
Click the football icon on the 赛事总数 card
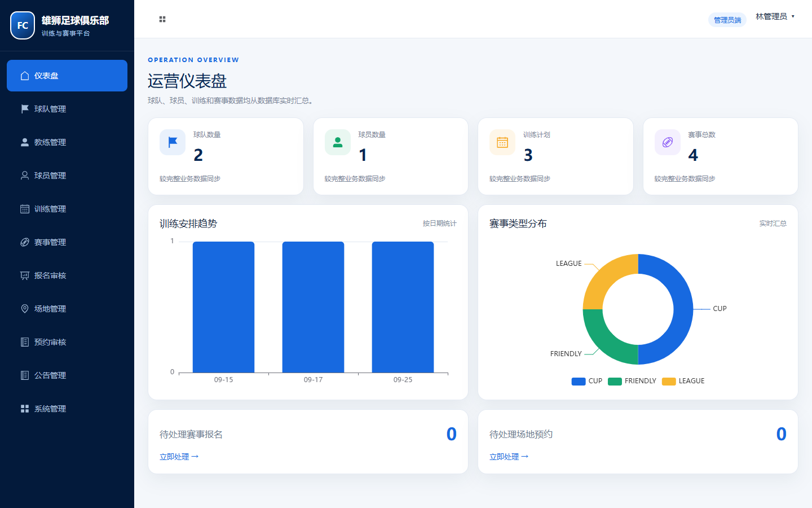click(x=668, y=142)
